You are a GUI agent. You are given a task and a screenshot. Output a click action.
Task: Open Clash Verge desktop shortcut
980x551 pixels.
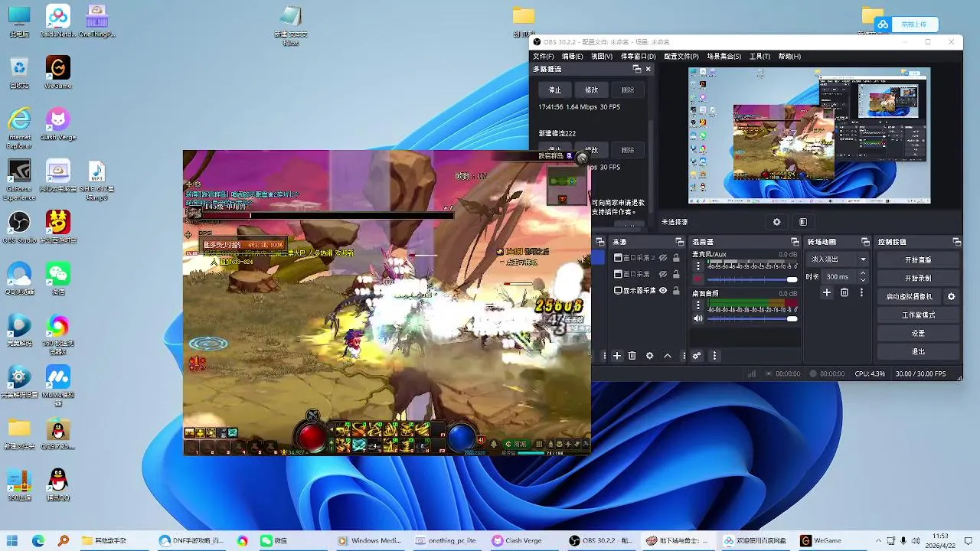[58, 124]
